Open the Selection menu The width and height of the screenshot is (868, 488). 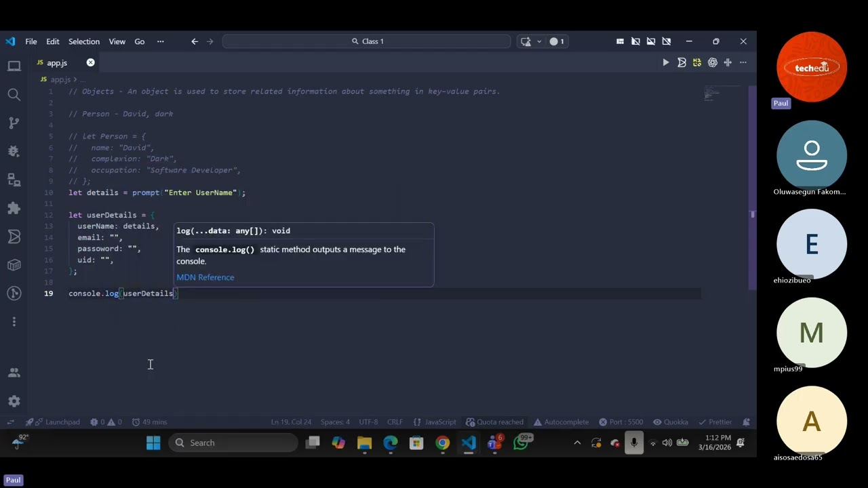click(x=84, y=41)
